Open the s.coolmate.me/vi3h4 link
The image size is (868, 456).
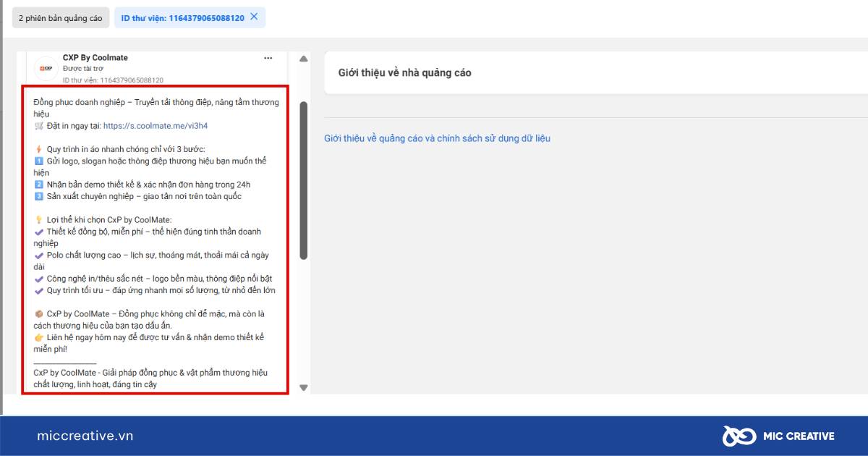tap(156, 126)
